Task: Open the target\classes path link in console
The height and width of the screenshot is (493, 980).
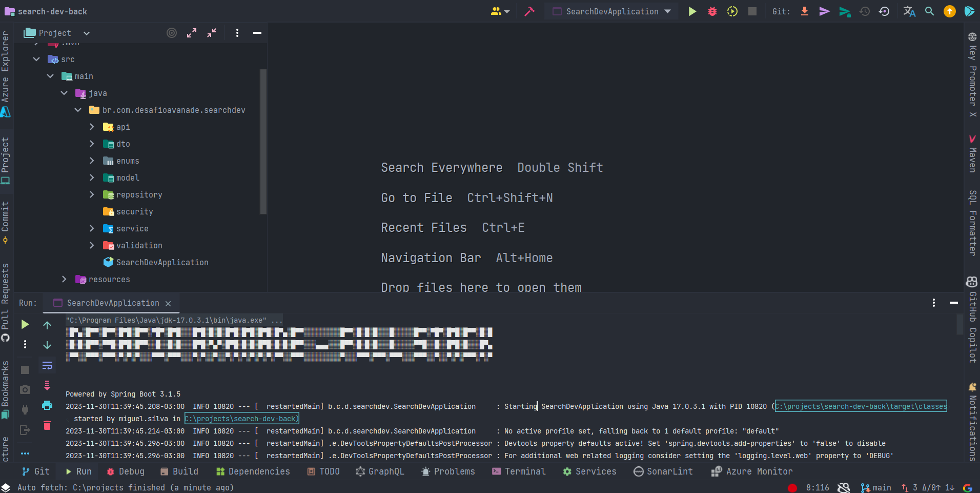Action: click(861, 406)
